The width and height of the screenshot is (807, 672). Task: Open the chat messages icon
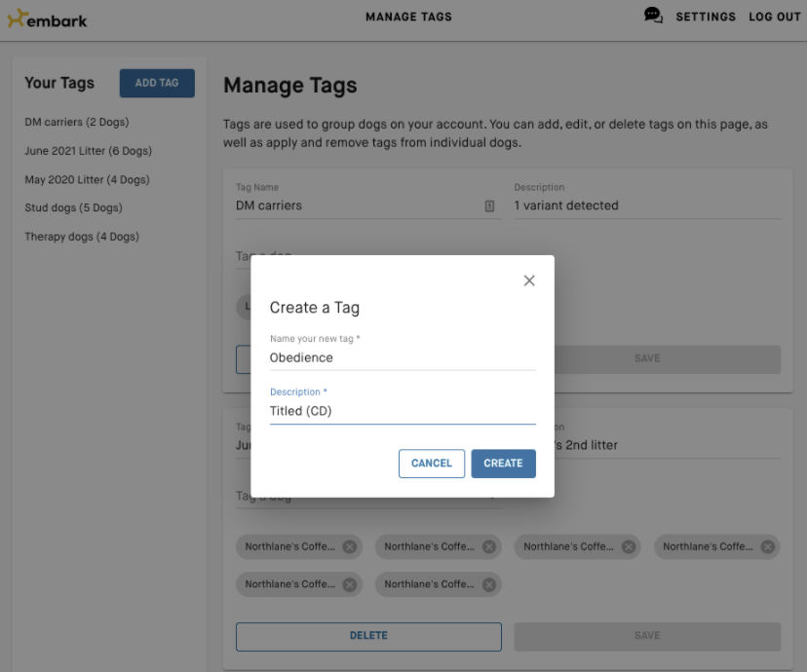(653, 16)
